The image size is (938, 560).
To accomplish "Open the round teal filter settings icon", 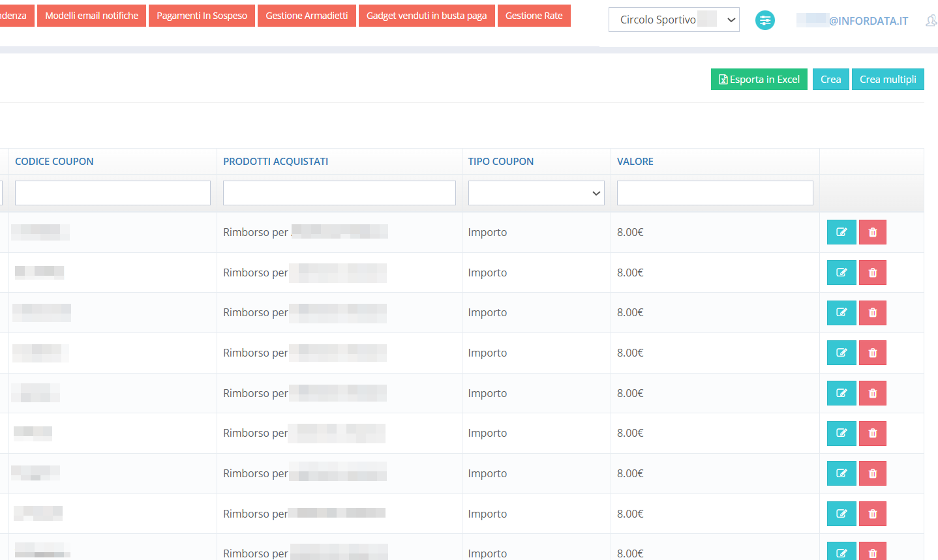I will pyautogui.click(x=764, y=20).
